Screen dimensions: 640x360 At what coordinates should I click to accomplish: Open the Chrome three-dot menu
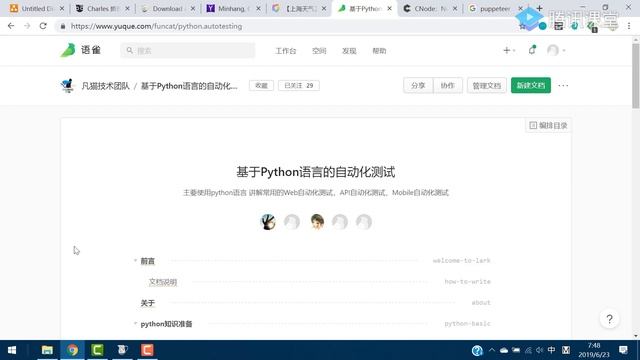[629, 26]
